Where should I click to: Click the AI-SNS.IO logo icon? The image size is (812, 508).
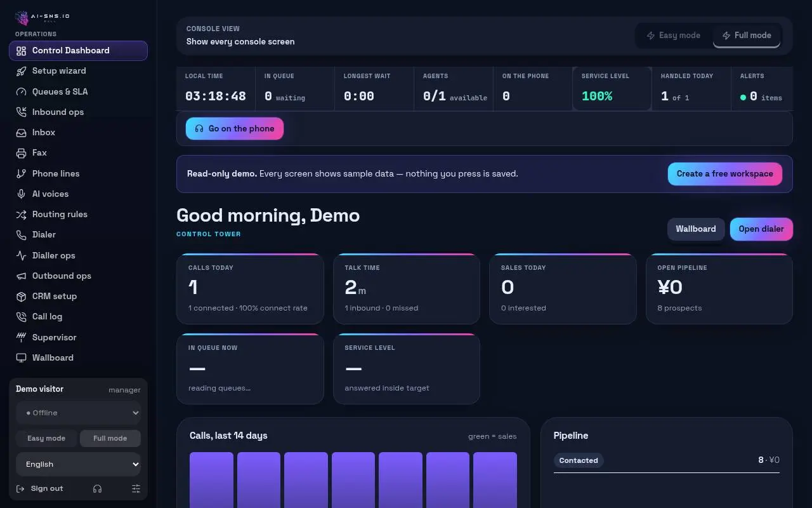coord(22,17)
